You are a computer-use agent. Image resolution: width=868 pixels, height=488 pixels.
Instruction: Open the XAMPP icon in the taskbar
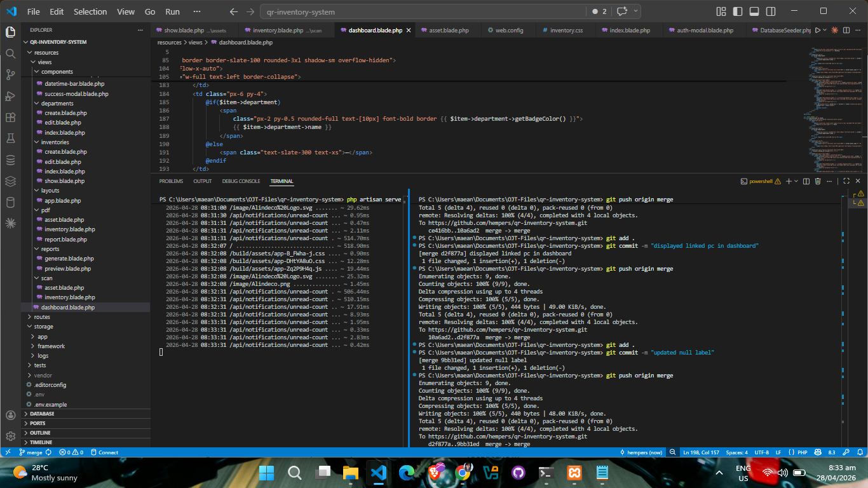574,473
